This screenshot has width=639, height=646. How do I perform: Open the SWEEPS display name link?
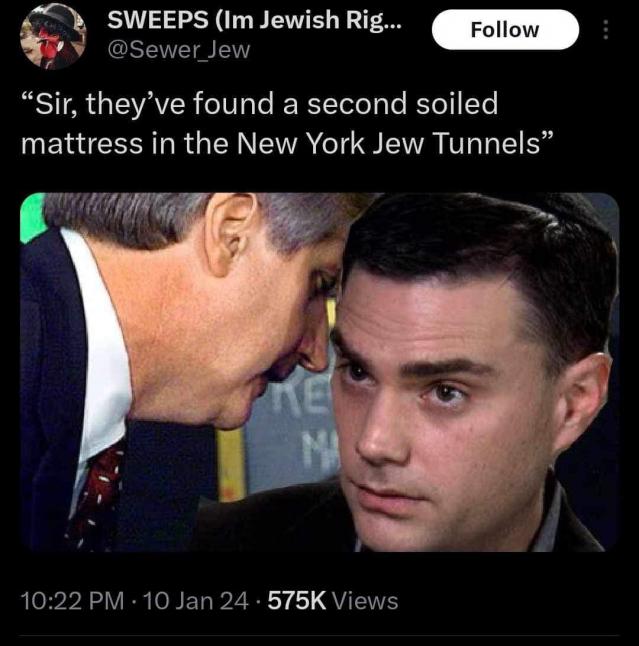pyautogui.click(x=255, y=20)
